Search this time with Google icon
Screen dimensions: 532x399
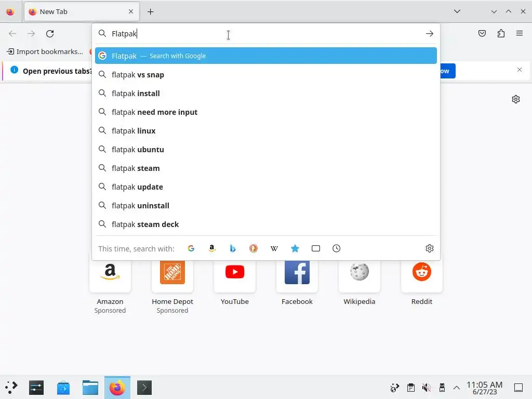(191, 248)
